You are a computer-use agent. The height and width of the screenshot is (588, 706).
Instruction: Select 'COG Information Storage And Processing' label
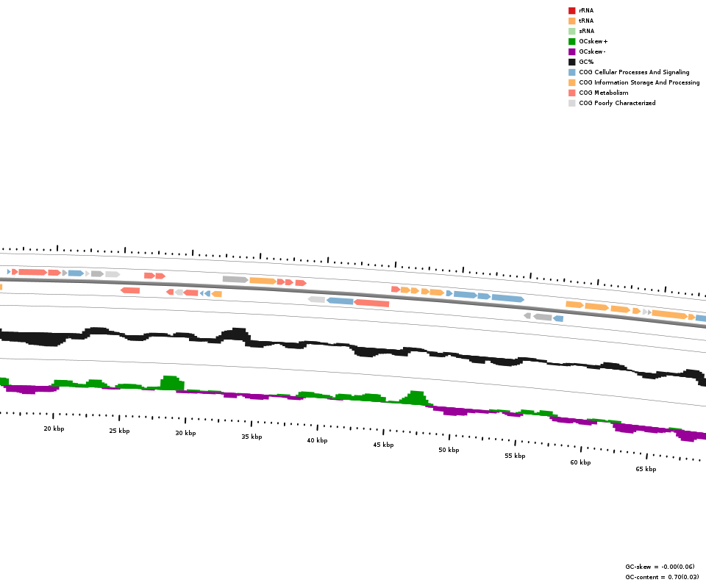coord(639,82)
